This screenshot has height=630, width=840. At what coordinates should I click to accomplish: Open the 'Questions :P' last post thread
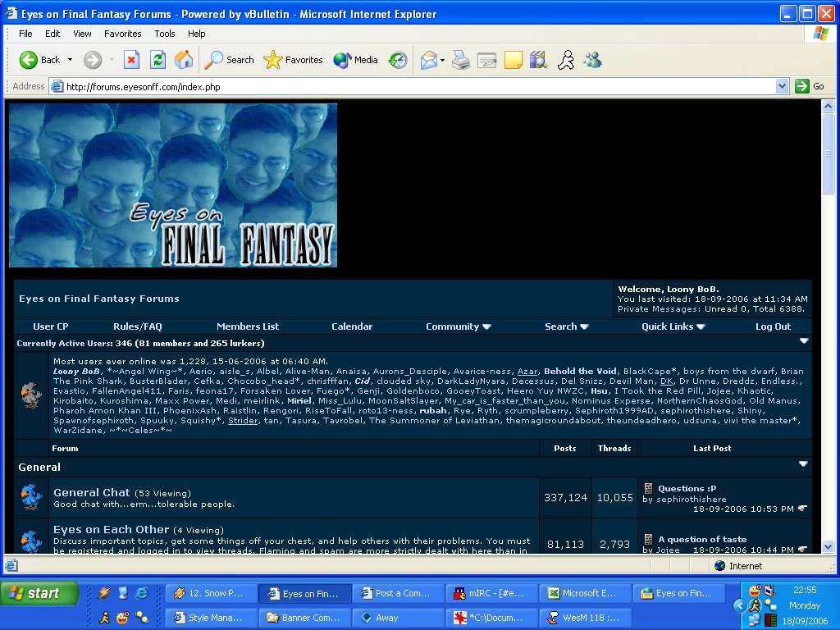(x=687, y=488)
